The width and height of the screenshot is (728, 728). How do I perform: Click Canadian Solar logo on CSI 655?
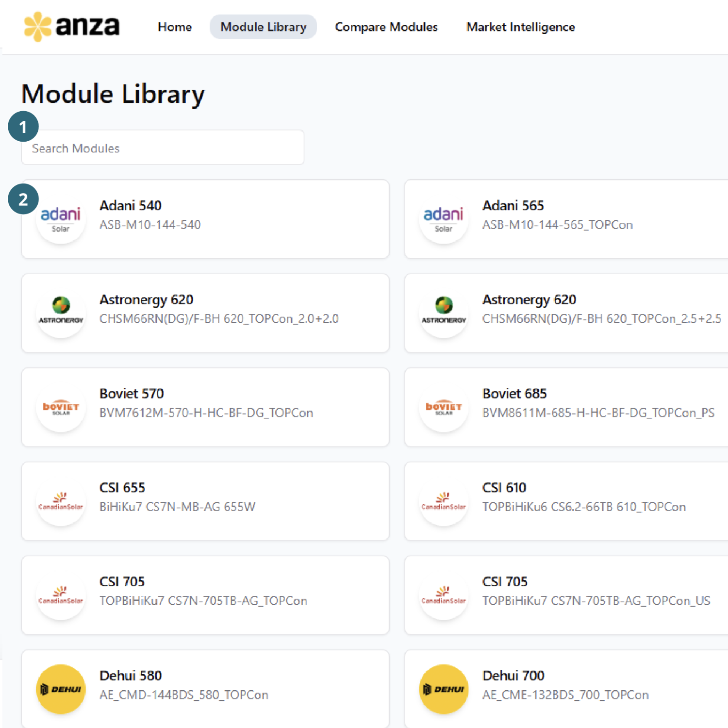[61, 501]
